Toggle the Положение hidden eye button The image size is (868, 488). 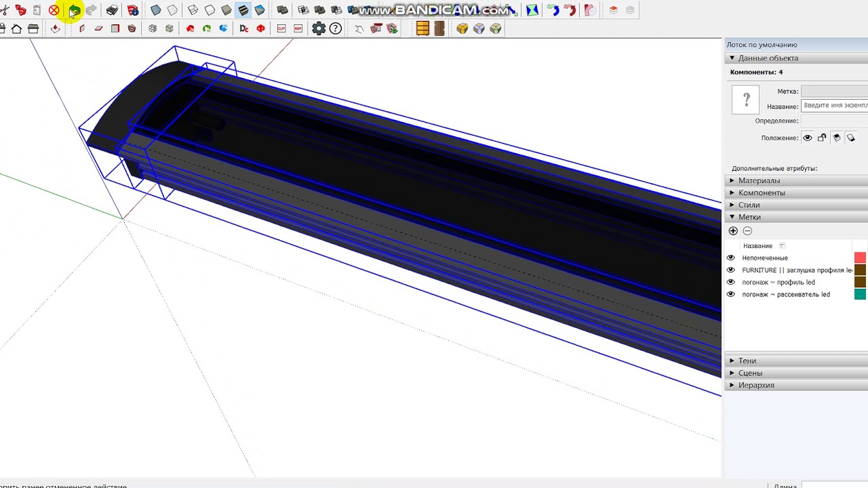[808, 138]
